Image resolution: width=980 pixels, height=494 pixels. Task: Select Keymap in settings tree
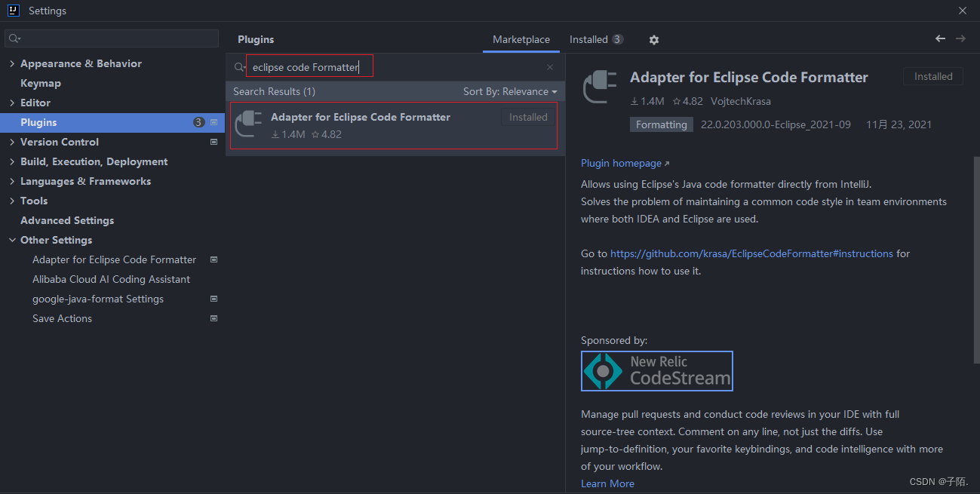tap(41, 83)
